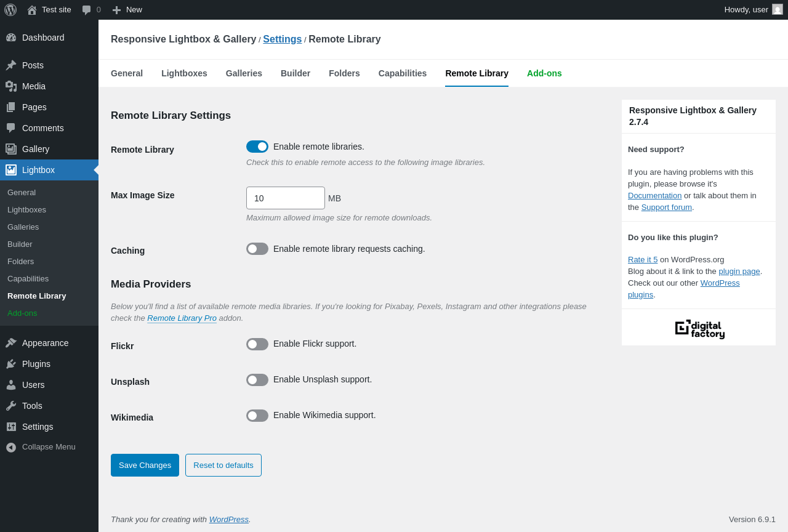
Task: Click the WordPress logo icon
Action: tap(10, 10)
